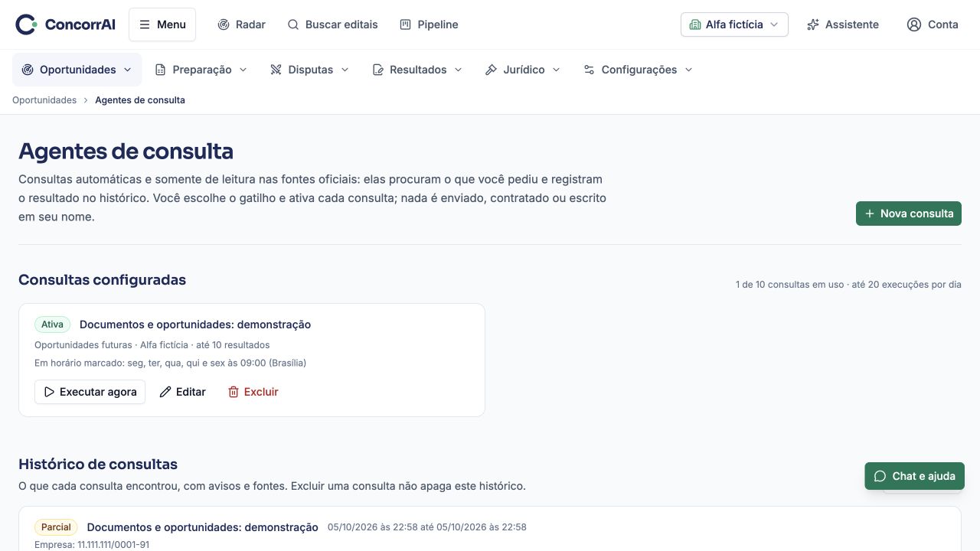Click the Pipeline label
This screenshot has height=551, width=980.
click(x=438, y=24)
